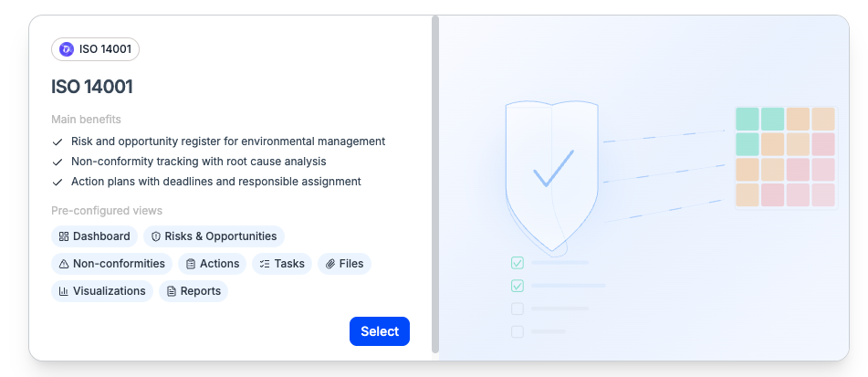Click the top-left green cell of the risk matrix
The width and height of the screenshot is (868, 377).
[748, 119]
